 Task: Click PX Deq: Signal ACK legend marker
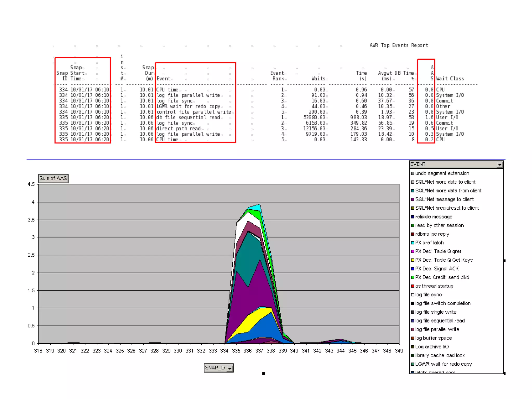coord(413,269)
